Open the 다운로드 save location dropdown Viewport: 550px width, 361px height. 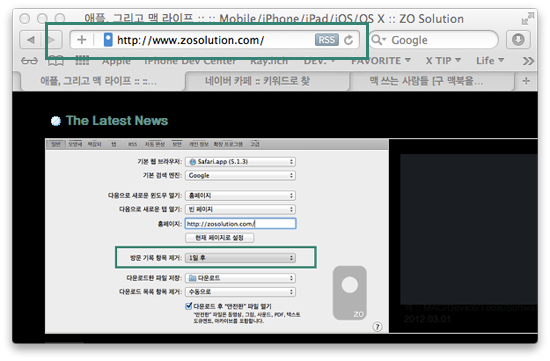coord(240,278)
